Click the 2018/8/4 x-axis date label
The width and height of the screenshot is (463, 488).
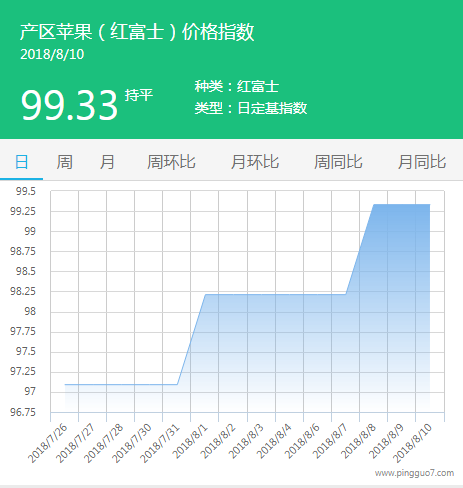tap(274, 441)
